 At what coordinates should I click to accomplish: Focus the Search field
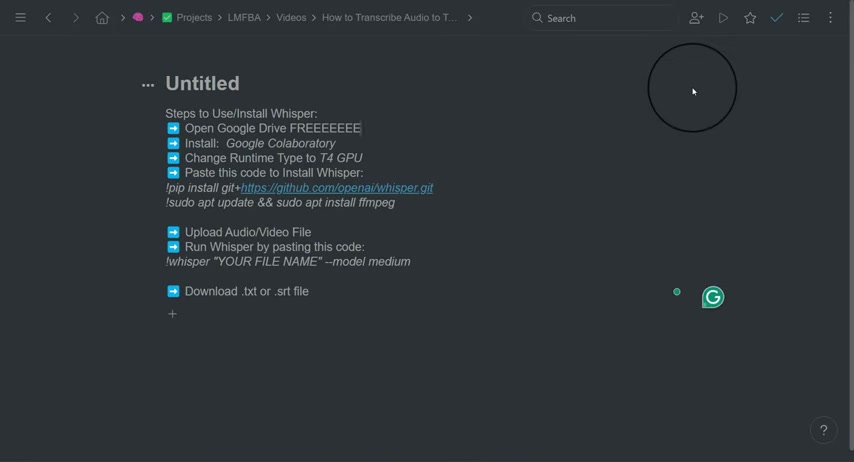(601, 18)
